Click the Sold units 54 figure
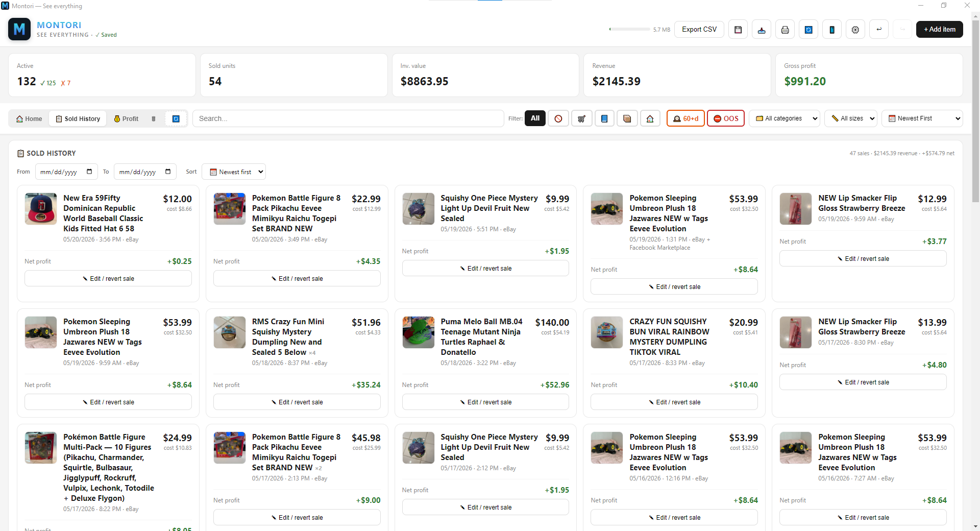The height and width of the screenshot is (531, 980). 215,81
